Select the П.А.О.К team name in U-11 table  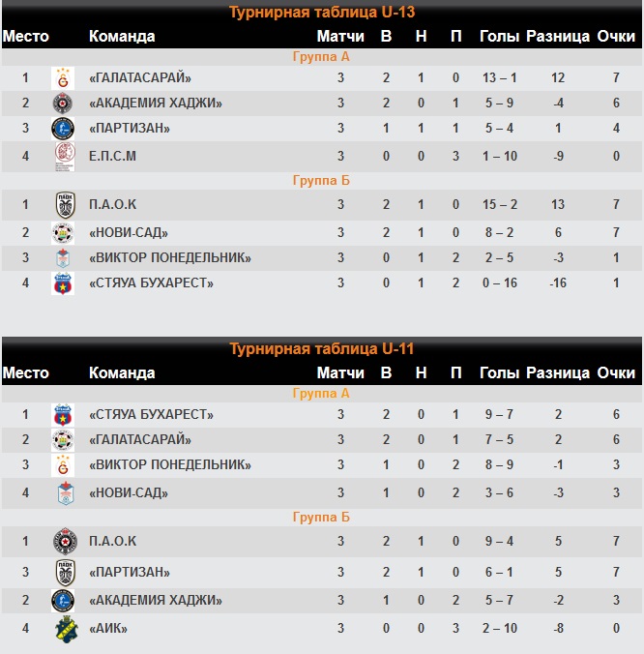(113, 542)
